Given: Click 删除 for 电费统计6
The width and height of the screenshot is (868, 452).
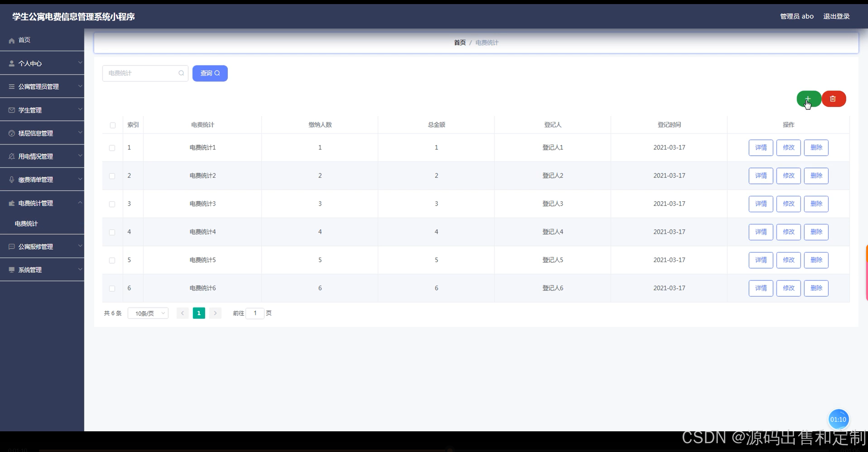Looking at the screenshot, I should [x=816, y=288].
